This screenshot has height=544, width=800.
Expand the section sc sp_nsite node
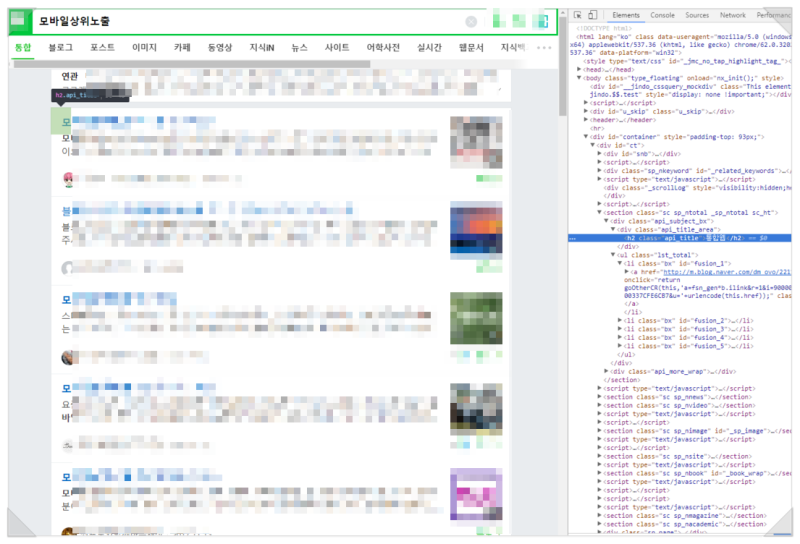click(599, 457)
